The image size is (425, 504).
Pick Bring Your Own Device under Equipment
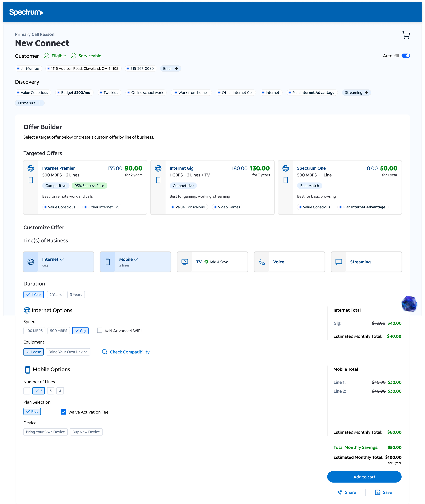68,352
